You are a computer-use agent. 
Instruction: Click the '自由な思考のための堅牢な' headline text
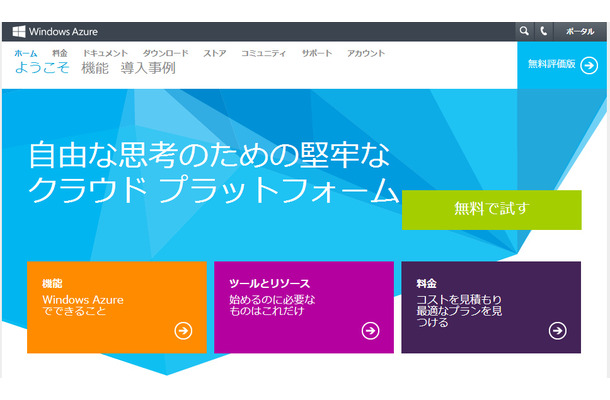point(210,155)
